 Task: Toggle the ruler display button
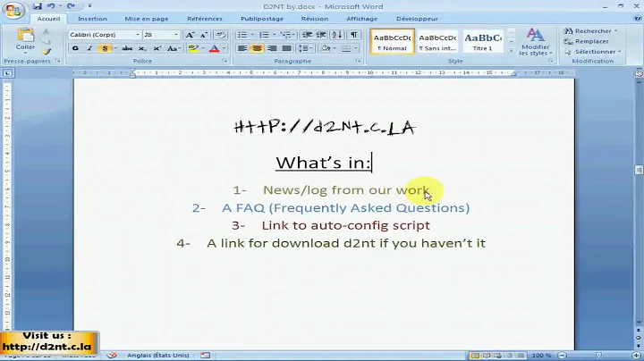[x=639, y=74]
